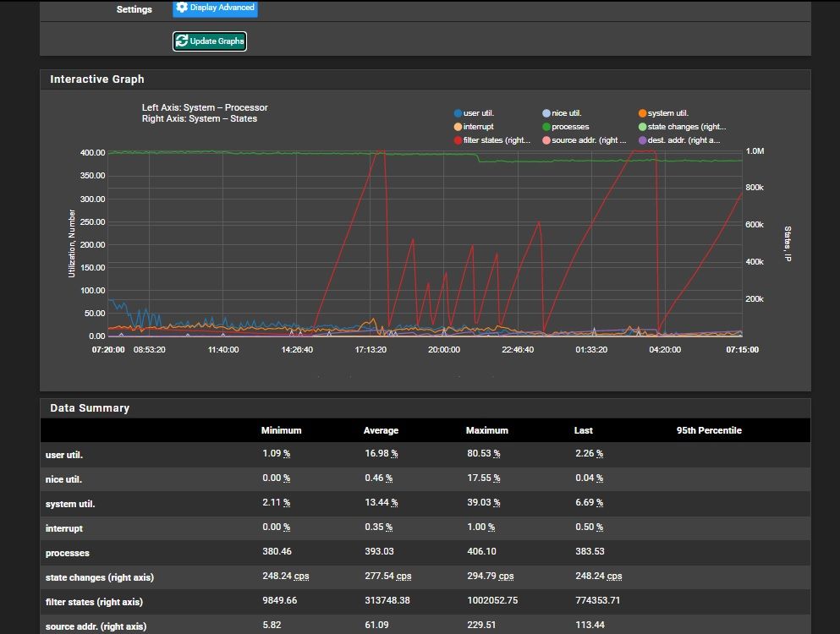Click the 400.00 left axis label
The image size is (840, 634).
click(93, 153)
